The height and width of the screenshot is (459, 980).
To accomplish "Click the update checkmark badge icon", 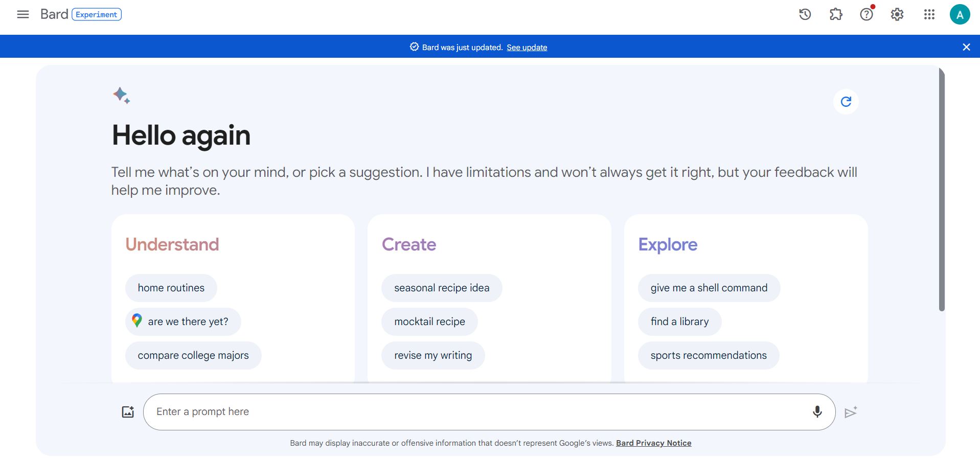I will point(414,47).
